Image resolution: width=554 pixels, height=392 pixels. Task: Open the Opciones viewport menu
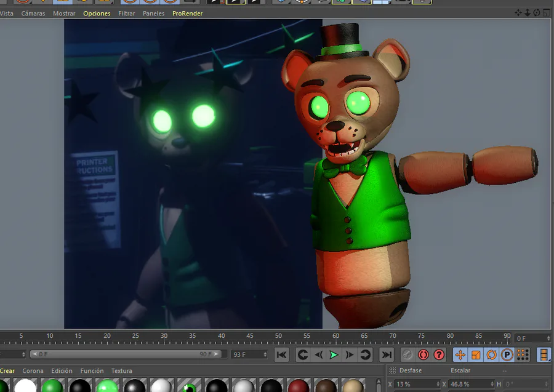click(97, 14)
